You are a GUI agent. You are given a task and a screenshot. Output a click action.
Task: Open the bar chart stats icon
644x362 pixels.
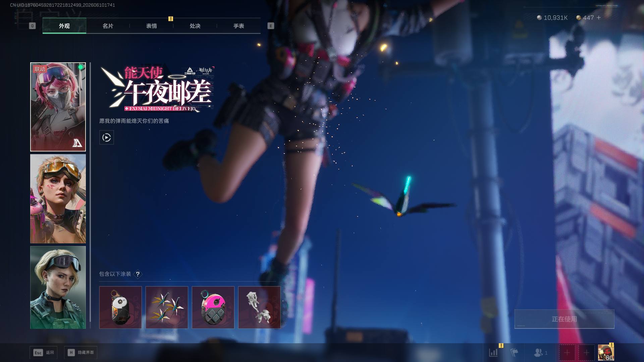[x=493, y=353]
